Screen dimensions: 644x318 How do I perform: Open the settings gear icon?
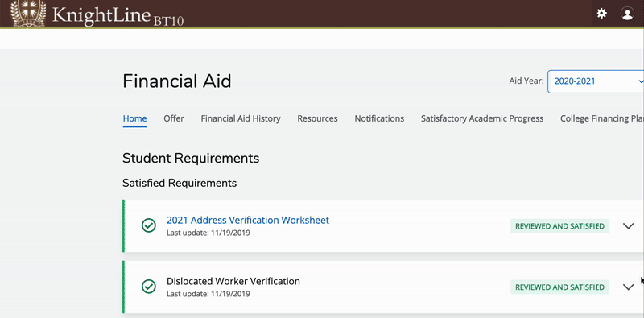coord(601,14)
